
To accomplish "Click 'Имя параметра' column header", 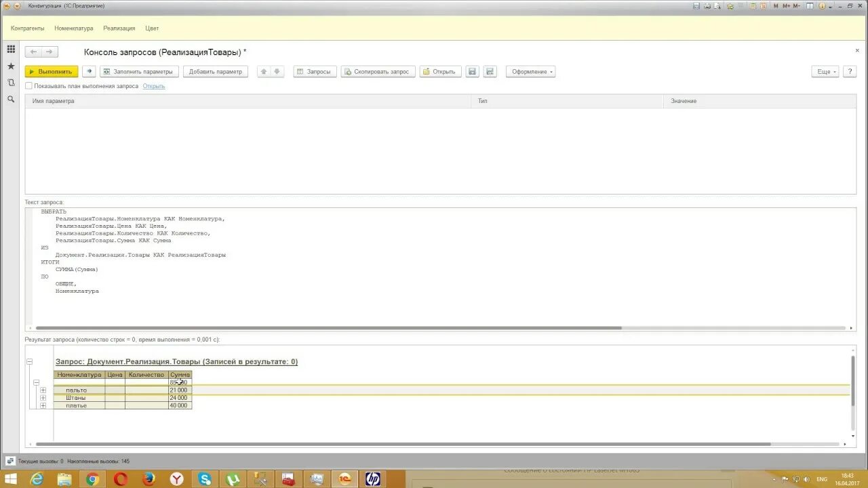I will coord(248,101).
